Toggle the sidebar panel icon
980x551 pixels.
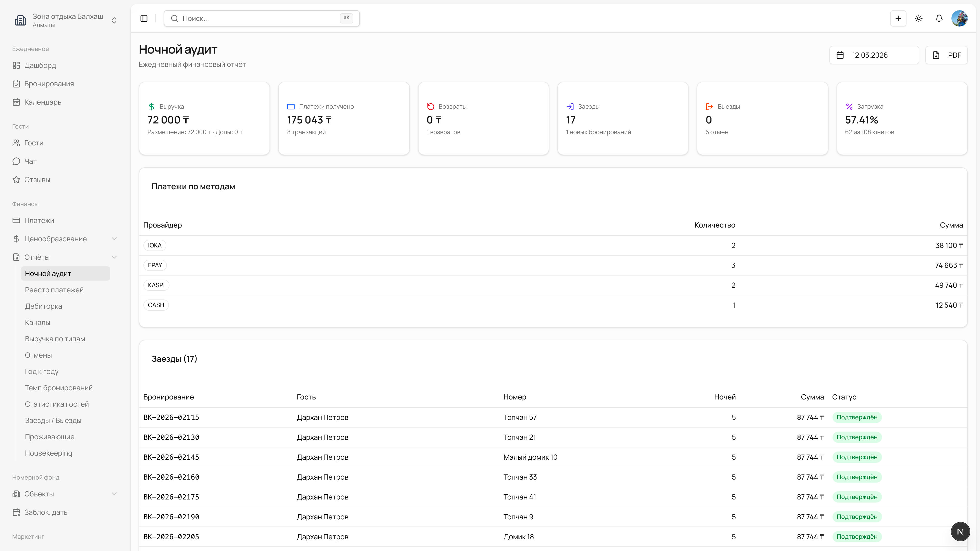click(x=144, y=18)
